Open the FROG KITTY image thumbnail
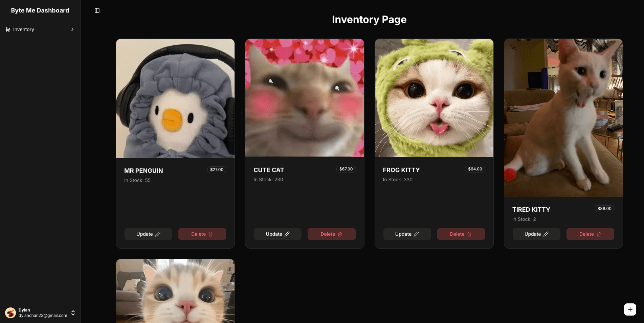The width and height of the screenshot is (644, 323). 434,98
